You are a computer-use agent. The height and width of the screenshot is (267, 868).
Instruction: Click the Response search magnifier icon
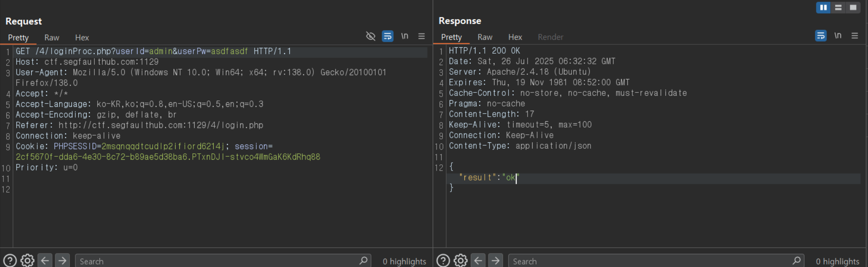(x=797, y=261)
